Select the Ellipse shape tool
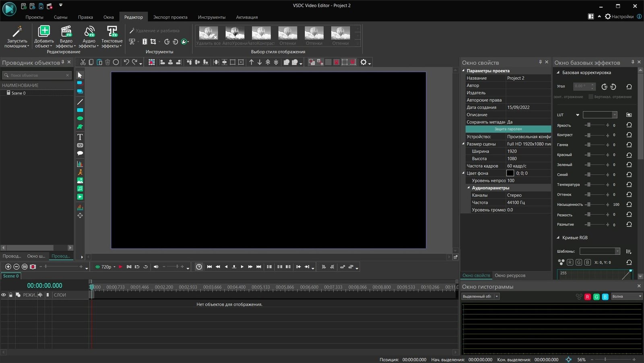Viewport: 644px width, 363px height. click(80, 118)
